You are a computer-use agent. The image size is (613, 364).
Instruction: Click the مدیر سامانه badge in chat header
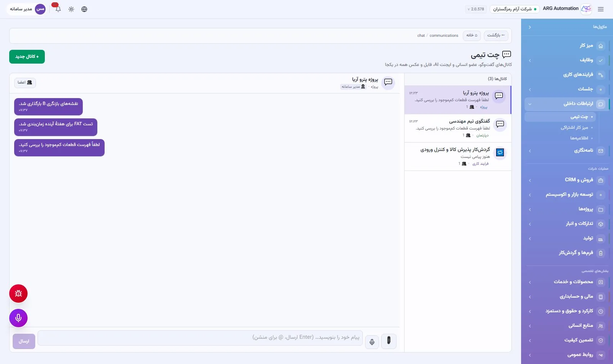[353, 87]
